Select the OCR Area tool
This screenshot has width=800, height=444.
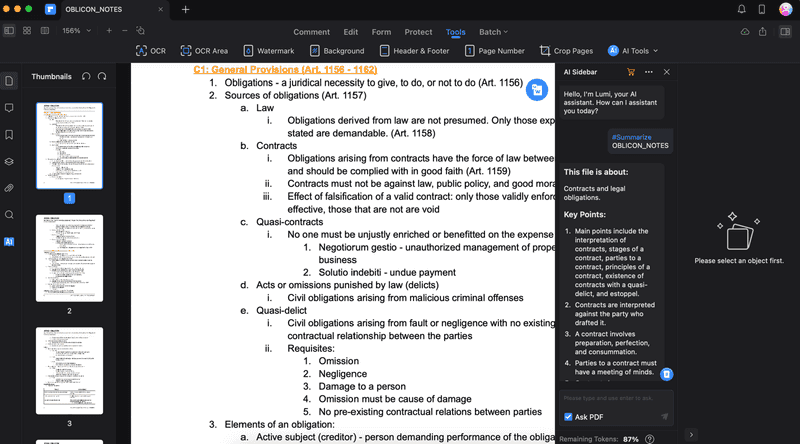(x=204, y=50)
